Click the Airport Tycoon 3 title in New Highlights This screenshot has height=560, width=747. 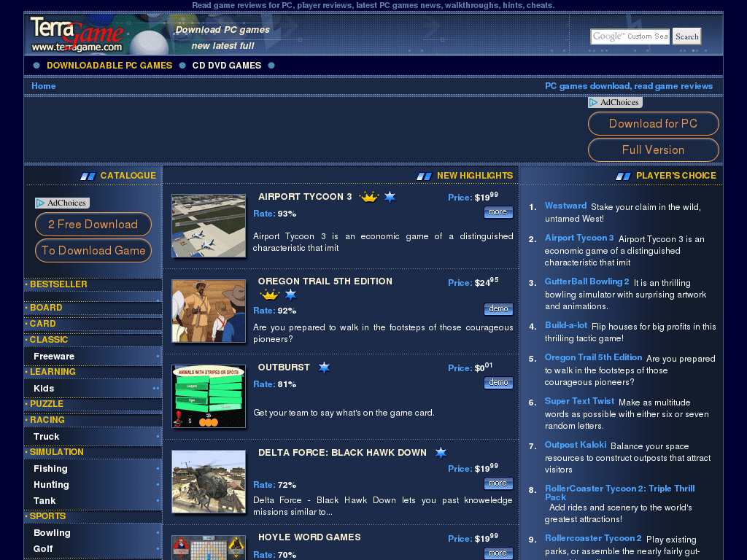pos(305,197)
